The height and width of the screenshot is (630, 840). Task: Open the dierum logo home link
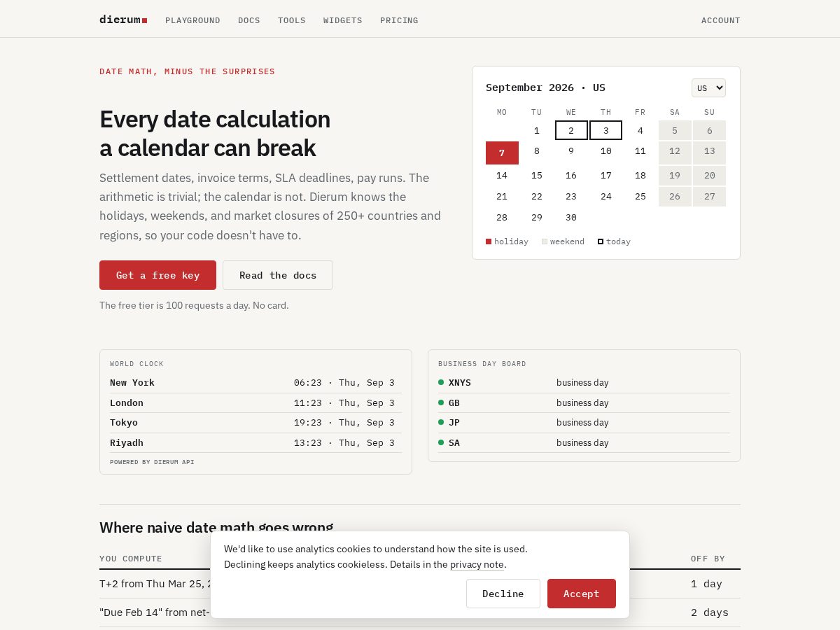123,20
